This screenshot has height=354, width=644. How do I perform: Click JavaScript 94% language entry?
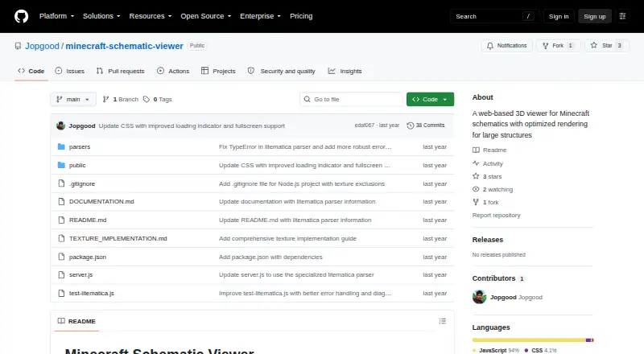pos(496,350)
